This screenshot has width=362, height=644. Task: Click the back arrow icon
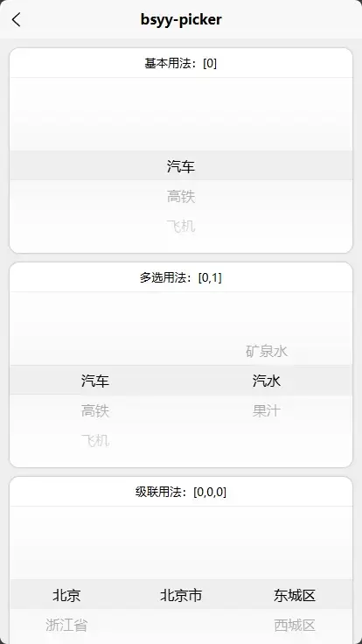tap(16, 19)
